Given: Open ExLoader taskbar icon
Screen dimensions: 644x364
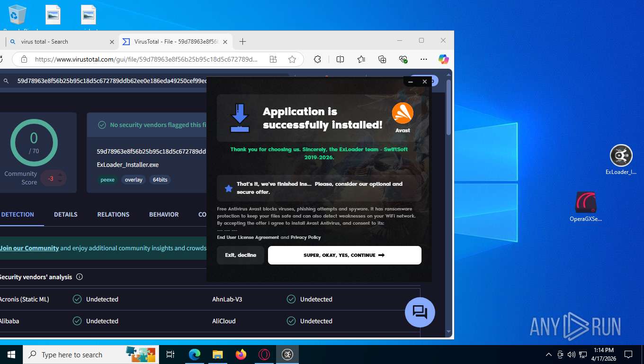Looking at the screenshot, I should tap(287, 355).
